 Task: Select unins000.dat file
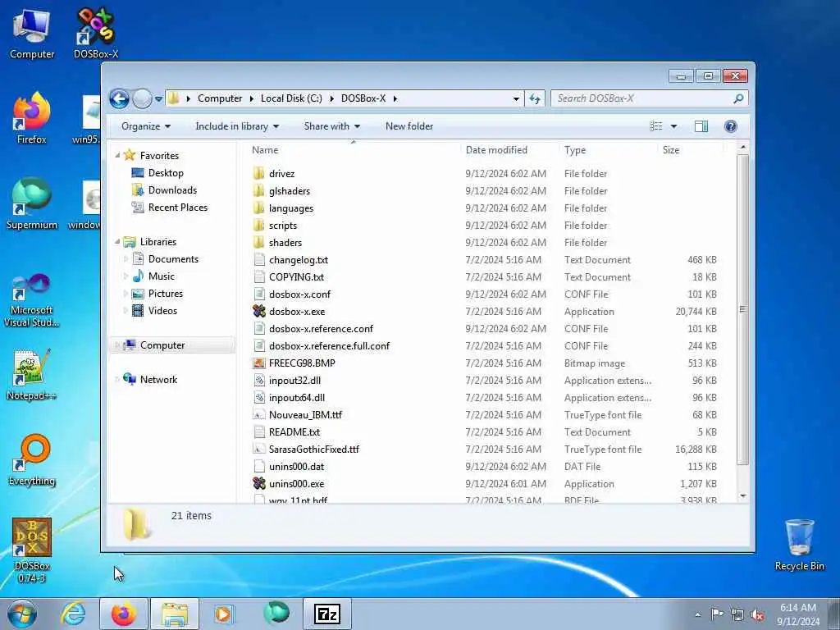pos(296,467)
